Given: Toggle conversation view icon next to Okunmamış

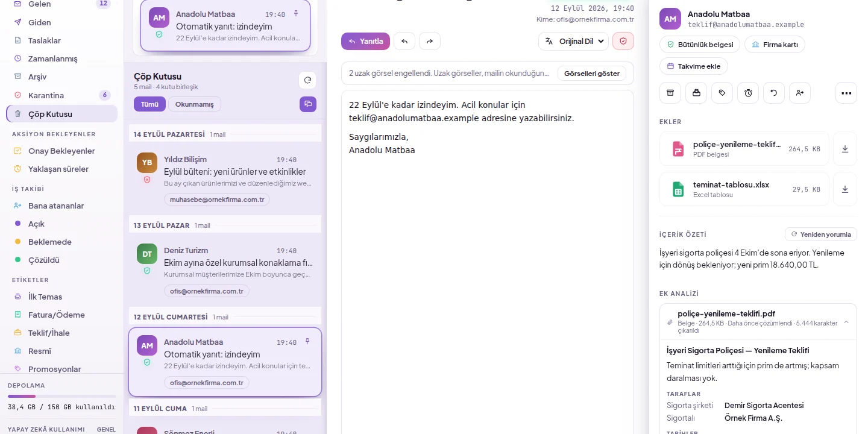Looking at the screenshot, I should tap(308, 104).
